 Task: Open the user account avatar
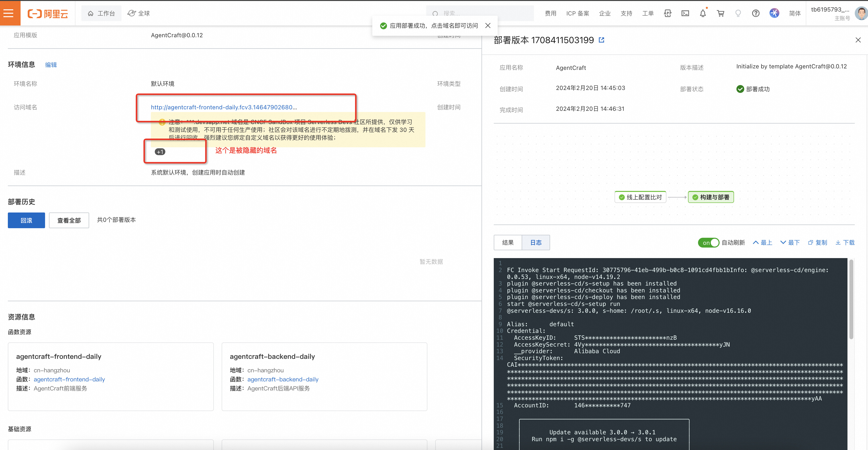pyautogui.click(x=861, y=13)
